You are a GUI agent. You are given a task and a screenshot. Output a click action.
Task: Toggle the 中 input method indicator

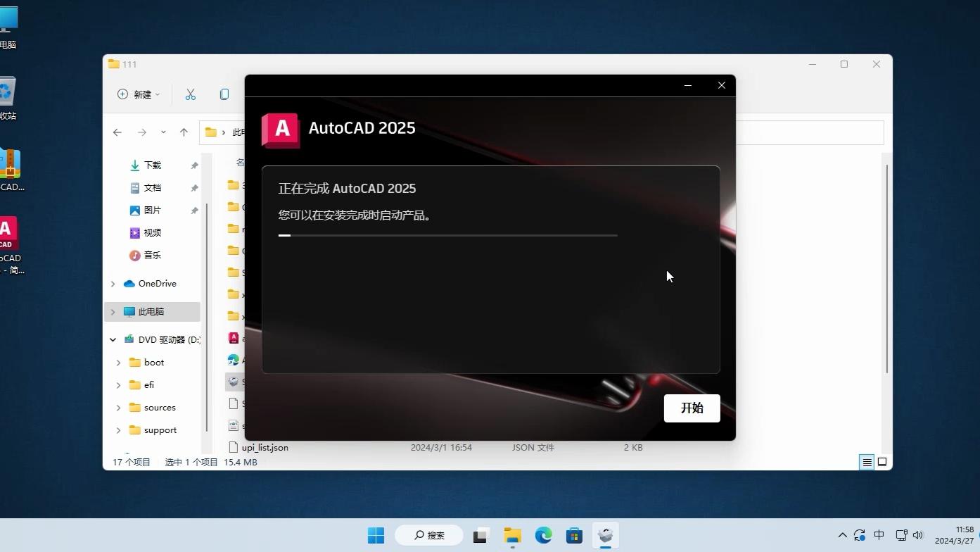(879, 536)
